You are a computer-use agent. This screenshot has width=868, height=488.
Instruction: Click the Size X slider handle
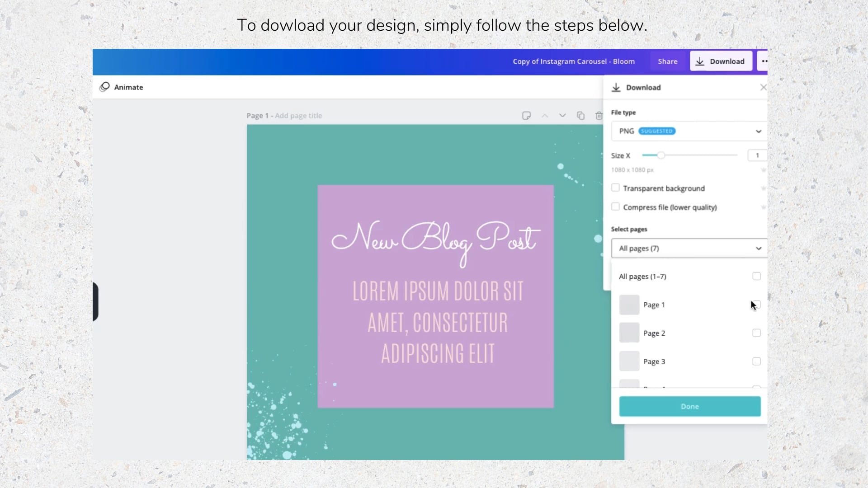661,155
